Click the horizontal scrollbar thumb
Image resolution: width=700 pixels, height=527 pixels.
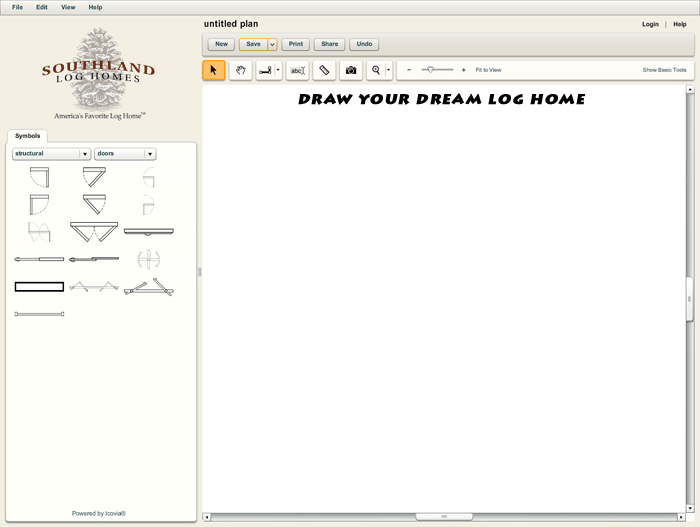(444, 517)
